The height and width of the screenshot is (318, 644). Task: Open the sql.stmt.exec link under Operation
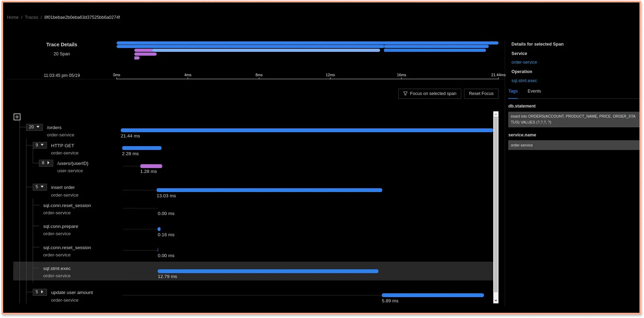[x=524, y=81]
